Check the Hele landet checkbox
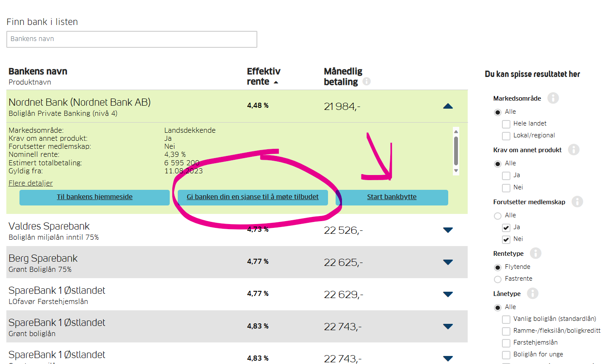The image size is (612, 364). (506, 124)
